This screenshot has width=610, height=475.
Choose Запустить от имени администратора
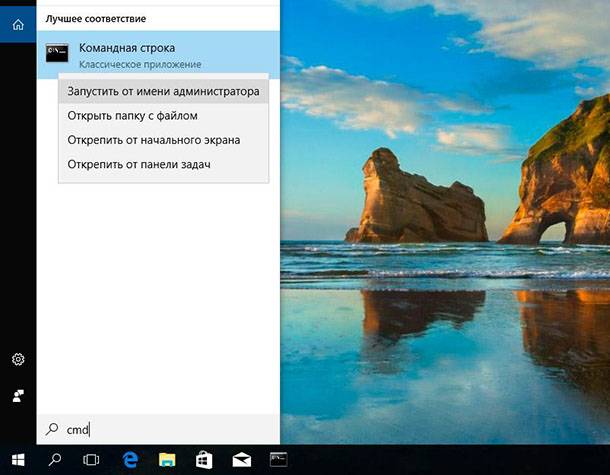point(163,91)
